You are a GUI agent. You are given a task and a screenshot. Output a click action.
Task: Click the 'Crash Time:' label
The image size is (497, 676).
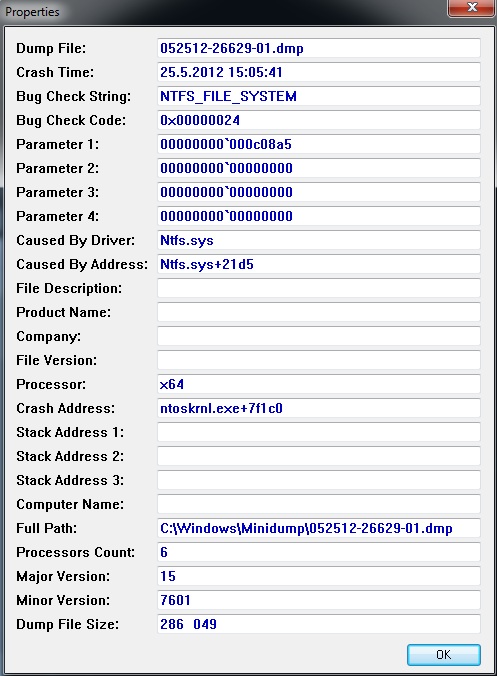[x=55, y=72]
